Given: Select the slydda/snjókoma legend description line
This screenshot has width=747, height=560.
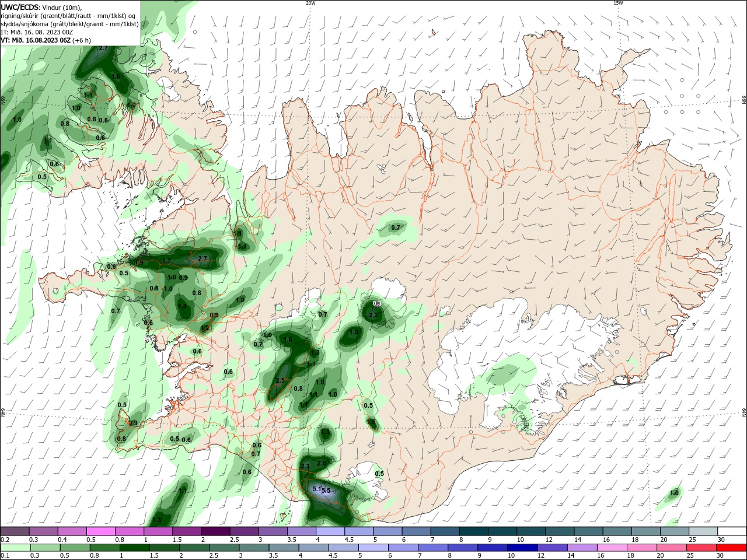Looking at the screenshot, I should click(x=69, y=24).
